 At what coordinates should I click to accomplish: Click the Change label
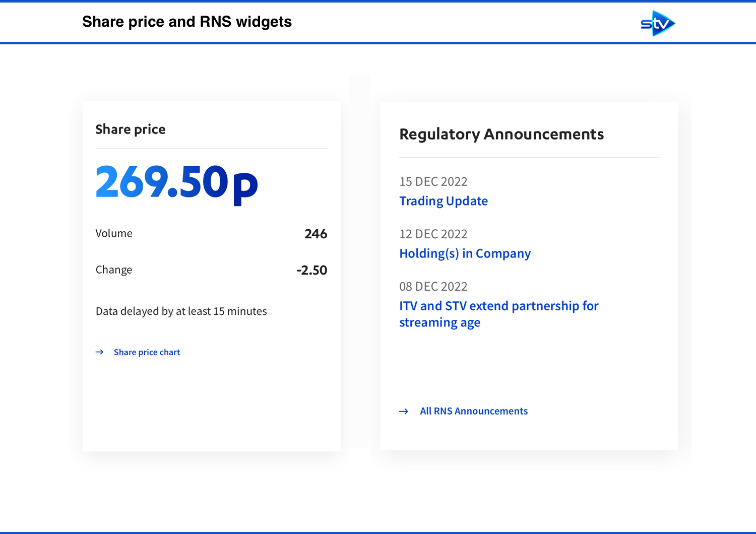point(114,270)
